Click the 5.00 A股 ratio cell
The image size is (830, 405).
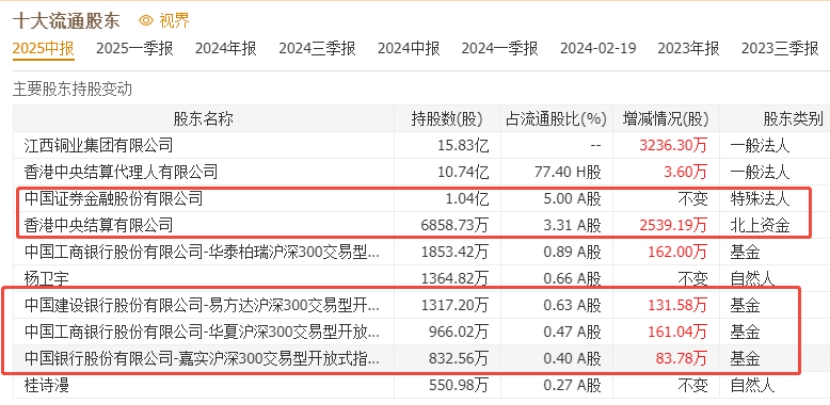572,199
